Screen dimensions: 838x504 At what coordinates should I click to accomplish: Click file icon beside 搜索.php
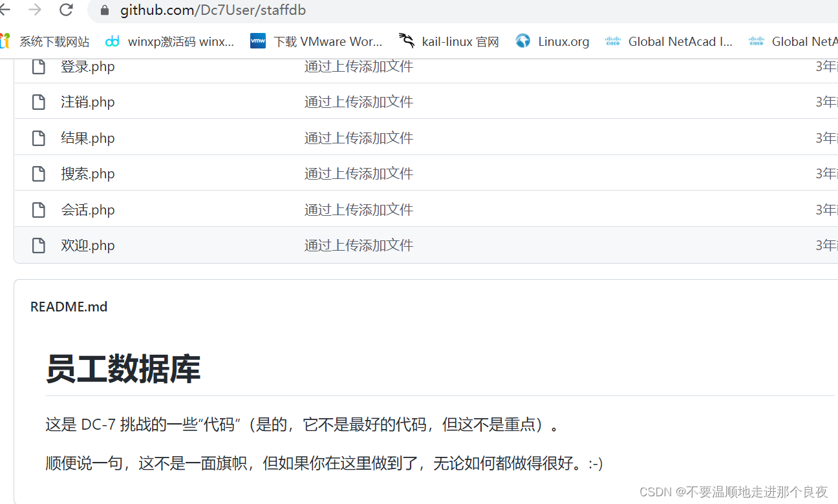coord(39,174)
